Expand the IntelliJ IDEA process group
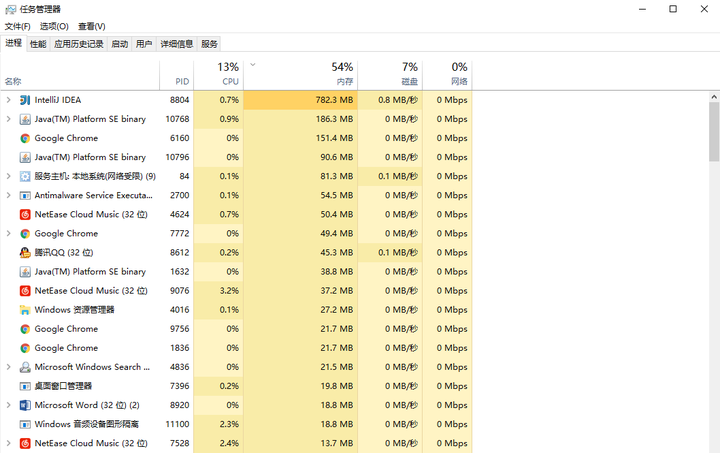The width and height of the screenshot is (720, 453). (8, 100)
